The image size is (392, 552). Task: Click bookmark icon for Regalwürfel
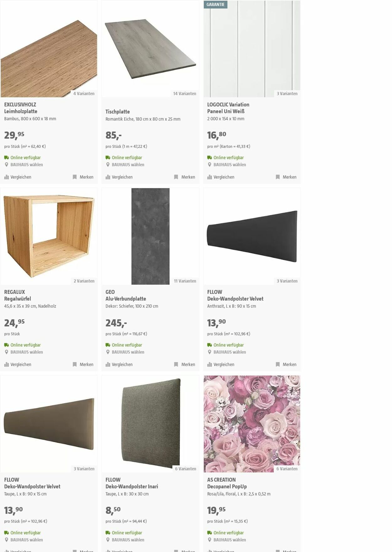click(x=75, y=365)
